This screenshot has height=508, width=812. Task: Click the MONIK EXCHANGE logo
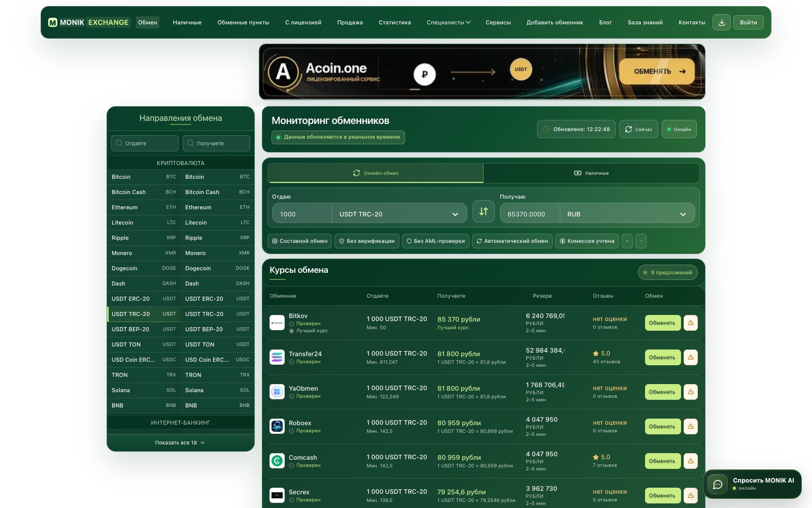(89, 22)
